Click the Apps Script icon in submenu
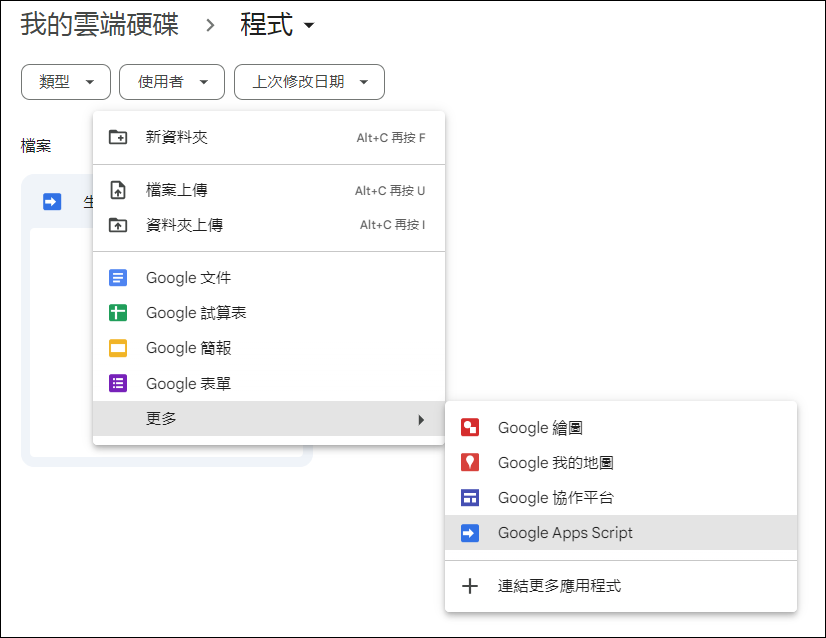Image resolution: width=826 pixels, height=638 pixels. [470, 533]
